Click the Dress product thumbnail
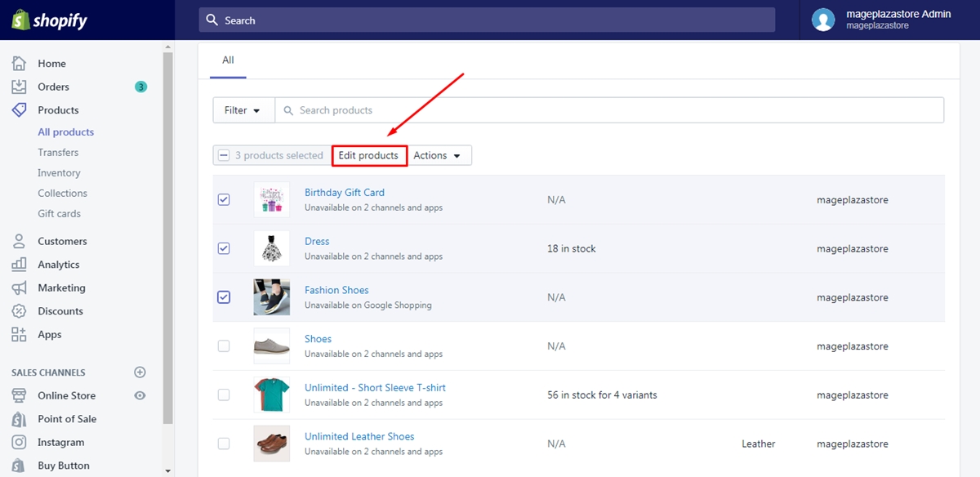Screen dimensions: 980x477 tap(271, 248)
